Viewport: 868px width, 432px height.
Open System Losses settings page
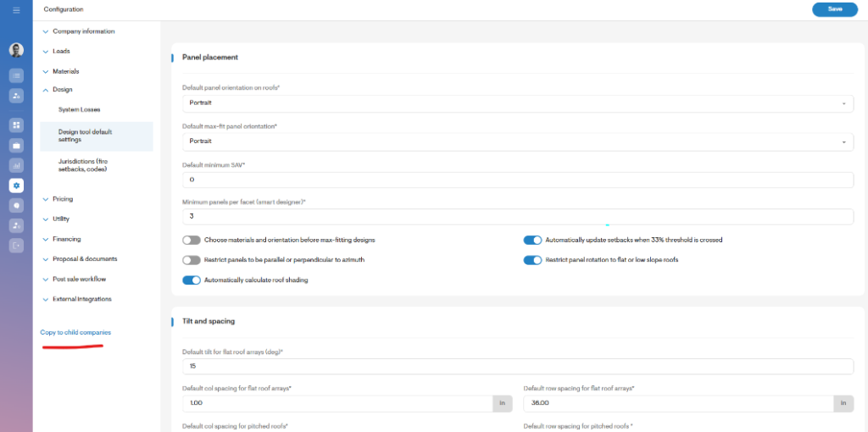79,109
